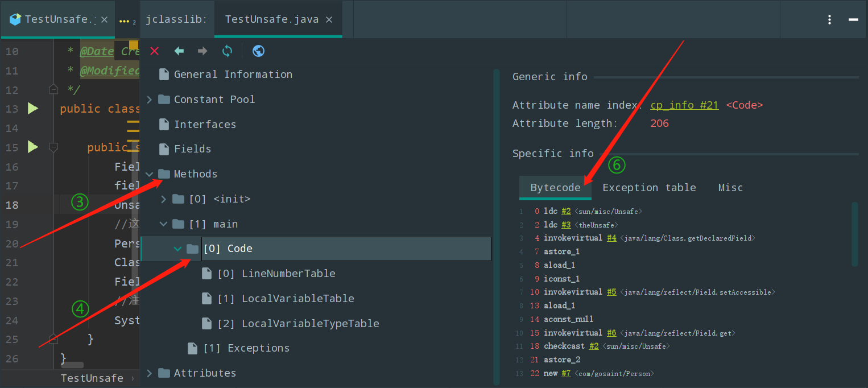
Task: Run class using gutter arrow line 13
Action: (x=33, y=108)
